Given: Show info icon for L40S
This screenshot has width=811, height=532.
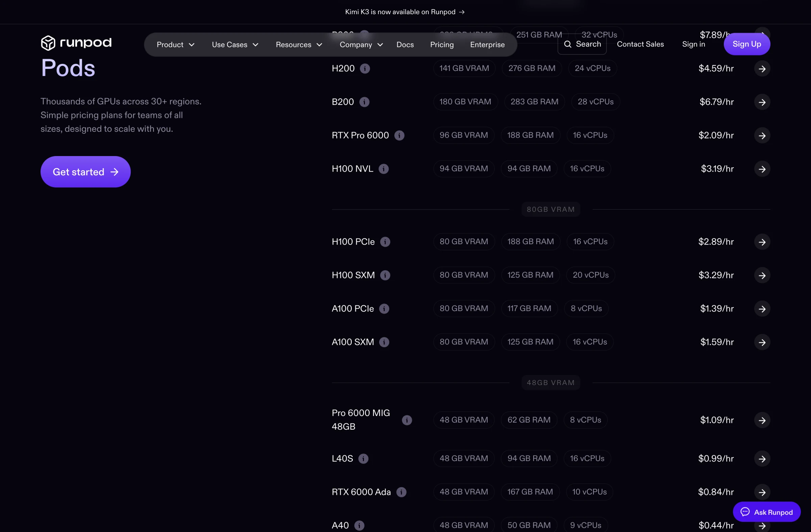Looking at the screenshot, I should (363, 458).
